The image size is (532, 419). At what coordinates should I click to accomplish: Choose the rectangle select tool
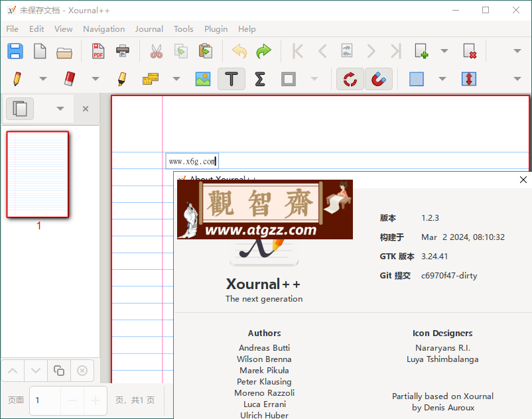289,79
